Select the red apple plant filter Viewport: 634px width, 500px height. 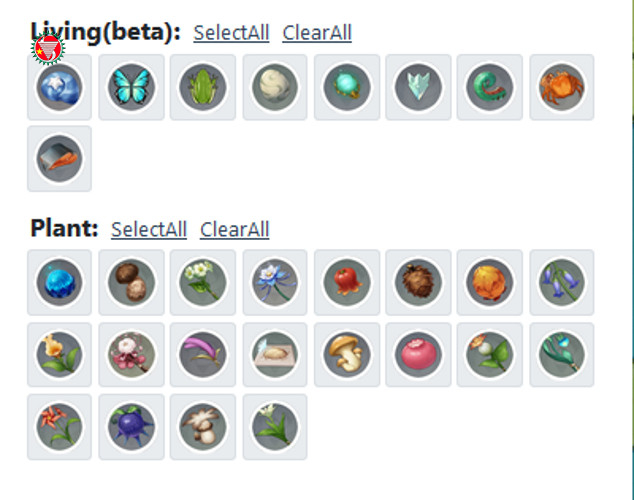(347, 283)
